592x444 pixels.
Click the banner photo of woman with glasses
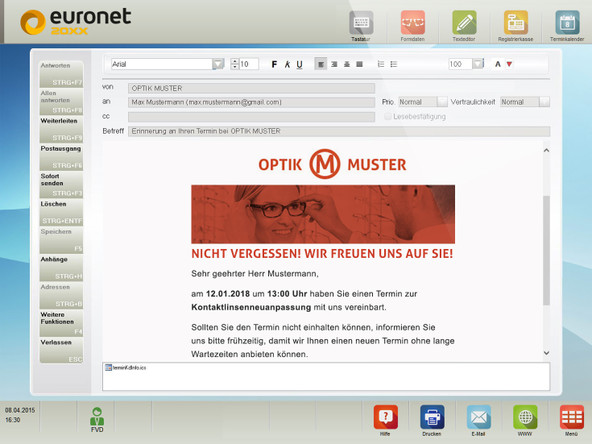323,214
